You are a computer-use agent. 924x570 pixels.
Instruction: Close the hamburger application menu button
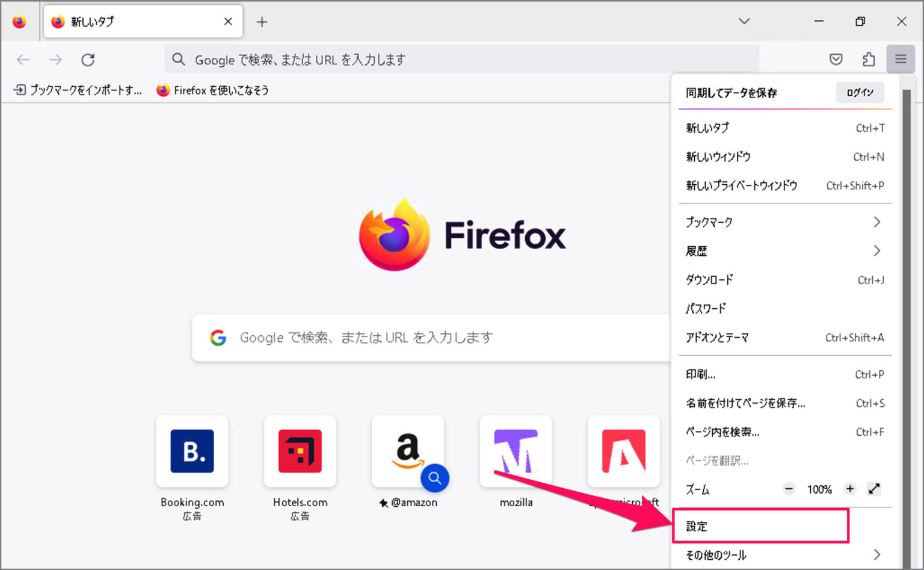(x=901, y=59)
